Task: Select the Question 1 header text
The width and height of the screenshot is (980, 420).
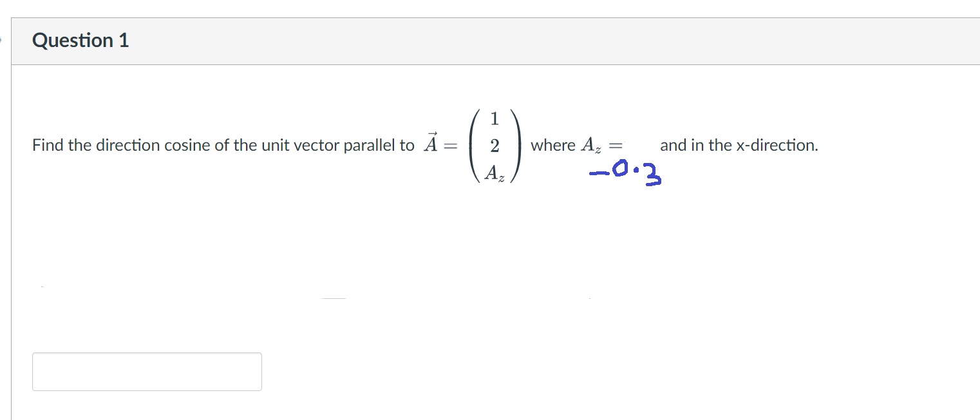Action: (80, 40)
